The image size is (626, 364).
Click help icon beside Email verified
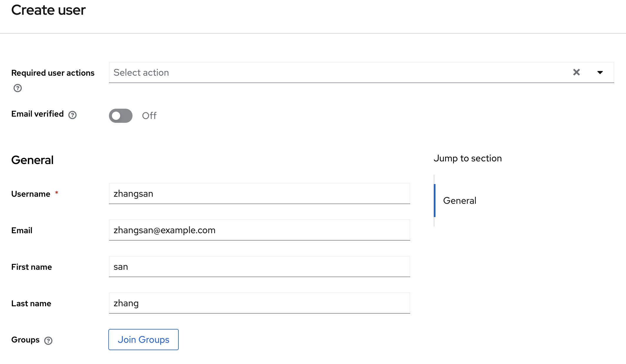[x=72, y=115]
